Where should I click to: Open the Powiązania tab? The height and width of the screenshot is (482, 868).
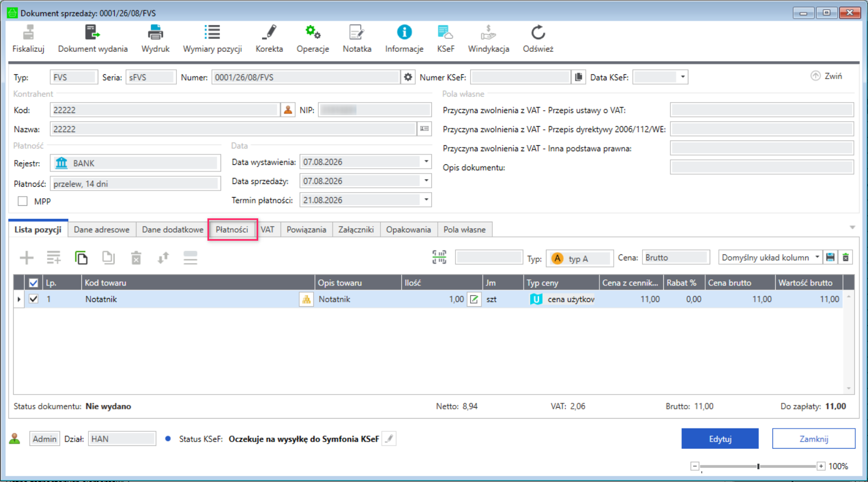pos(306,229)
